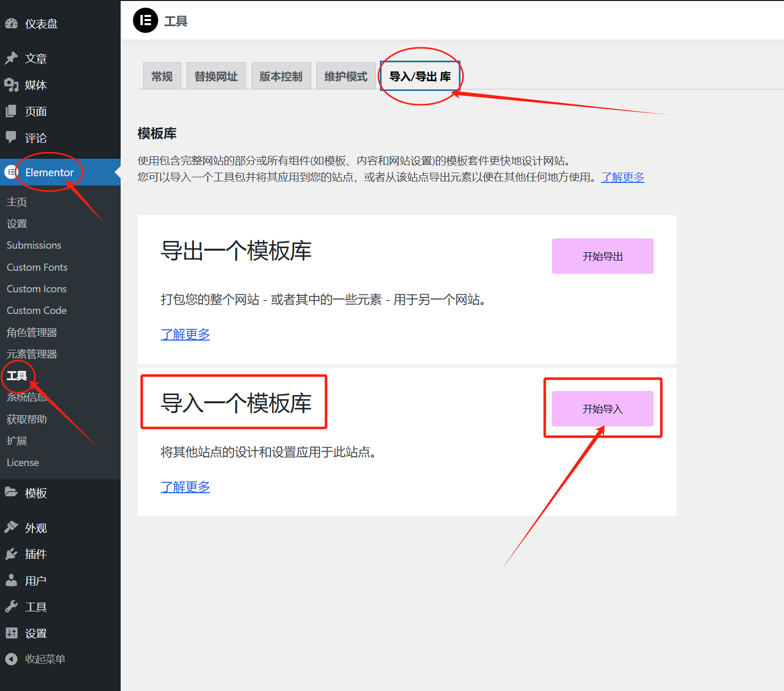Open the Elementor logo icon in the header
The width and height of the screenshot is (784, 691).
pos(145,21)
